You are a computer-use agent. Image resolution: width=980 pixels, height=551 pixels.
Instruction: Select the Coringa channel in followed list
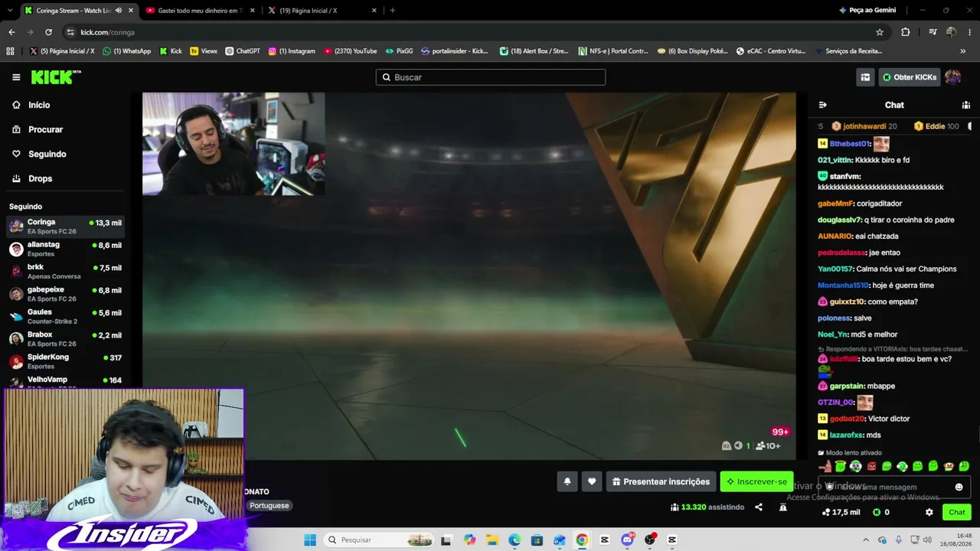tap(65, 227)
